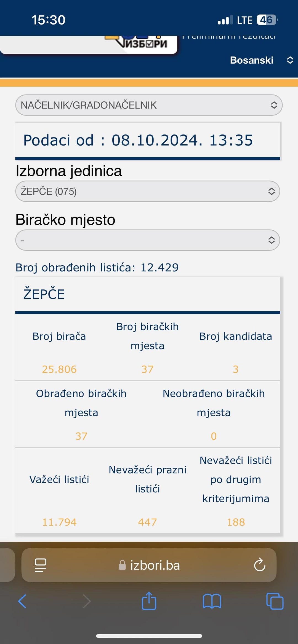Show all open tabs icon
The height and width of the screenshot is (644, 298).
[x=275, y=601]
